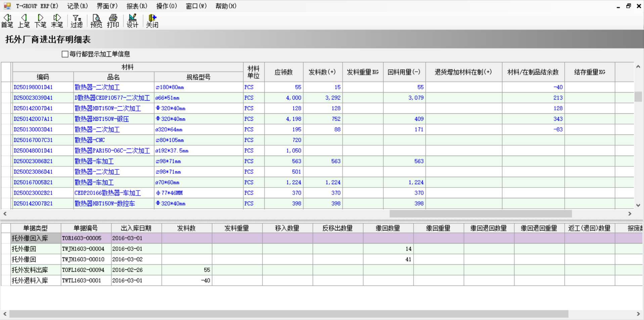
Task: Click product name CEDP20166散热器-车加工
Action: [x=108, y=193]
